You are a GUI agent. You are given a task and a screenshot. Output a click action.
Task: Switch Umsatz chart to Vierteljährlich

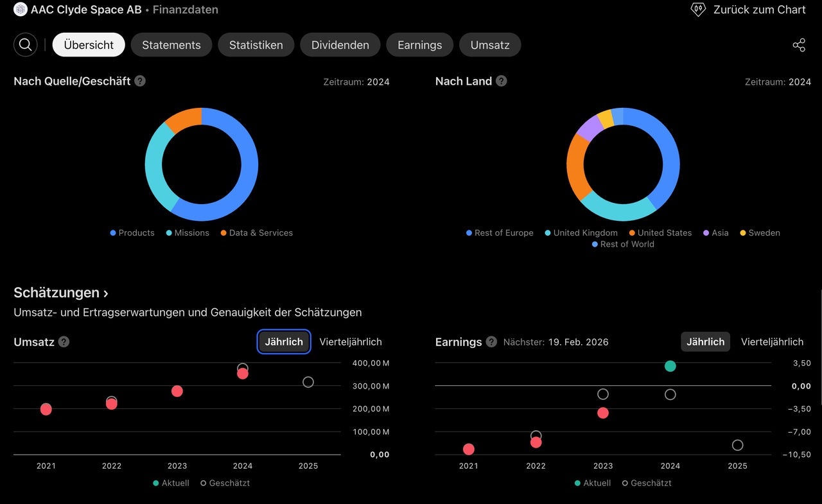(x=351, y=342)
